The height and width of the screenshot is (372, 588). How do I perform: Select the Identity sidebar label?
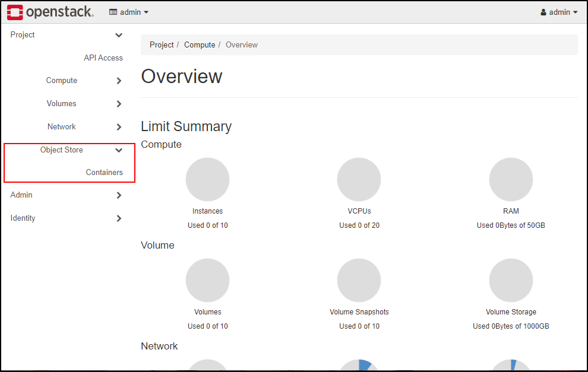[23, 218]
